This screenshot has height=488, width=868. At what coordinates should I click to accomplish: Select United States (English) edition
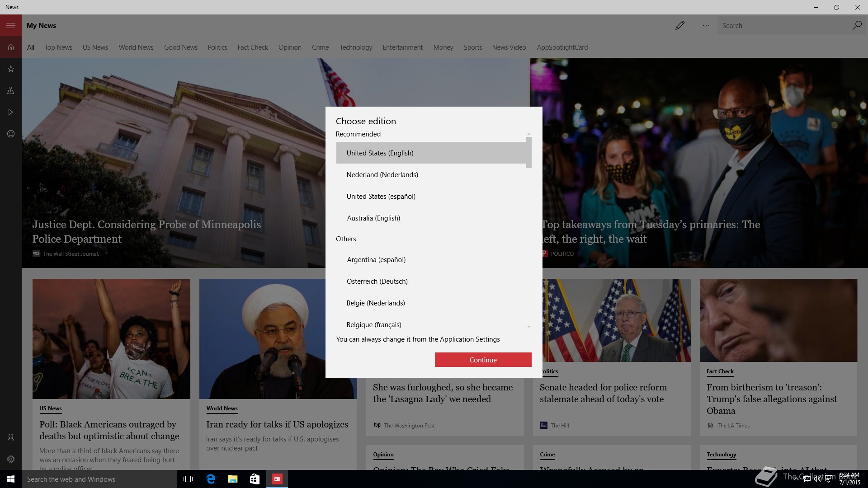[431, 153]
